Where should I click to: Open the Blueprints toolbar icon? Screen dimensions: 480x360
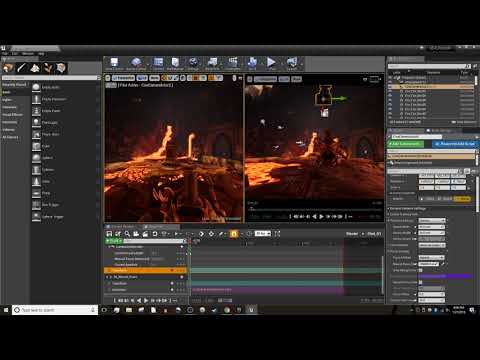[x=212, y=63]
